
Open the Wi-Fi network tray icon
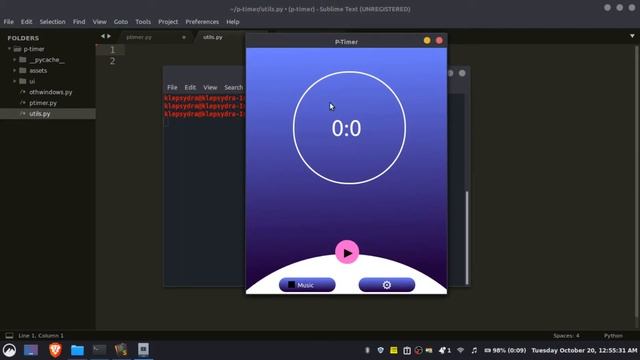click(460, 350)
